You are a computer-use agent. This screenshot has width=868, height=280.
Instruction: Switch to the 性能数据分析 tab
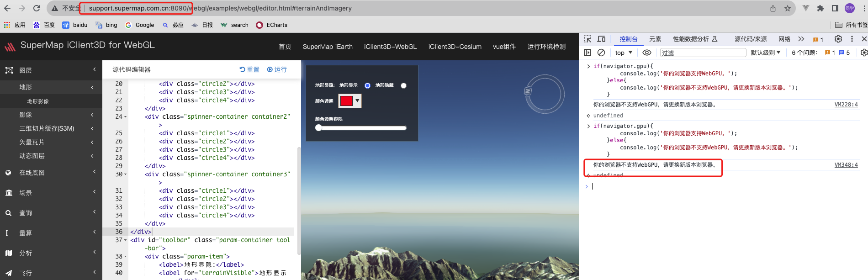[x=695, y=39]
